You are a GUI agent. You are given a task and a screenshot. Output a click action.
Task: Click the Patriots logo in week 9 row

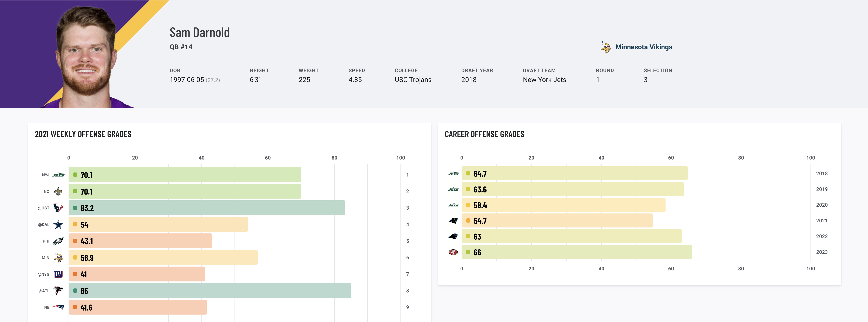[58, 307]
